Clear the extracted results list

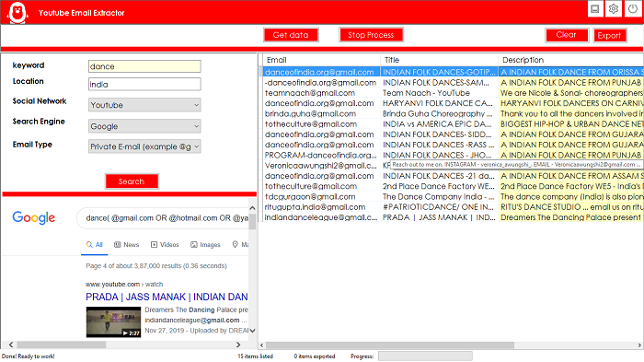point(567,35)
